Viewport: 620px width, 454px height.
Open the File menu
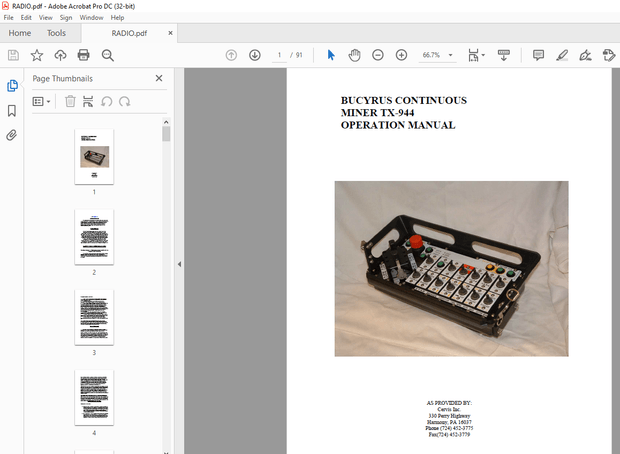(8, 17)
